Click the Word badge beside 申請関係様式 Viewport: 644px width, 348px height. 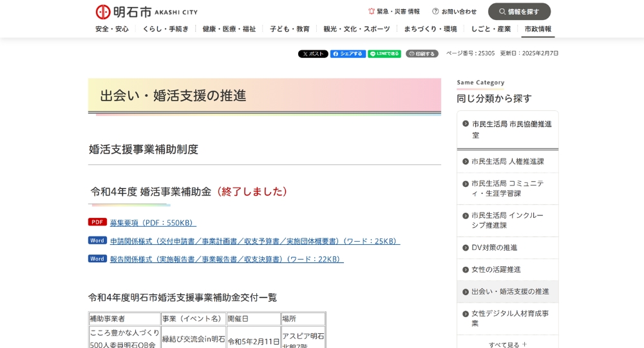(97, 240)
